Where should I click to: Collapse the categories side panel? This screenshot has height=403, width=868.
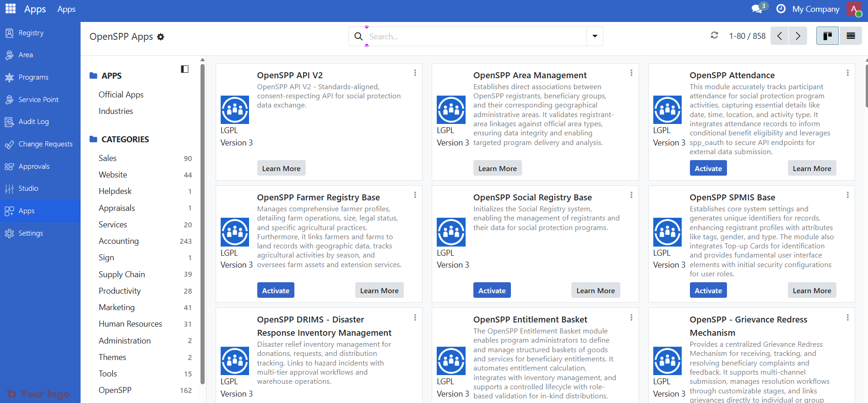pos(184,69)
